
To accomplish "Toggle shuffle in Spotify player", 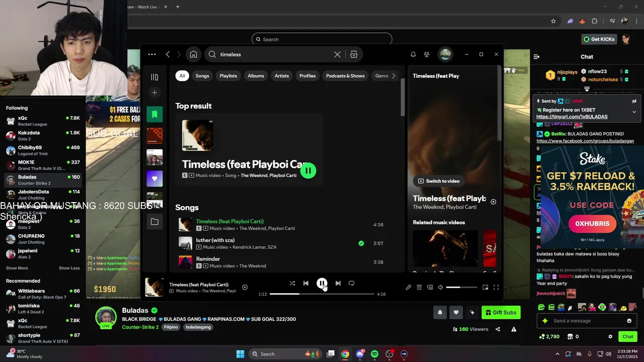I will pyautogui.click(x=292, y=283).
